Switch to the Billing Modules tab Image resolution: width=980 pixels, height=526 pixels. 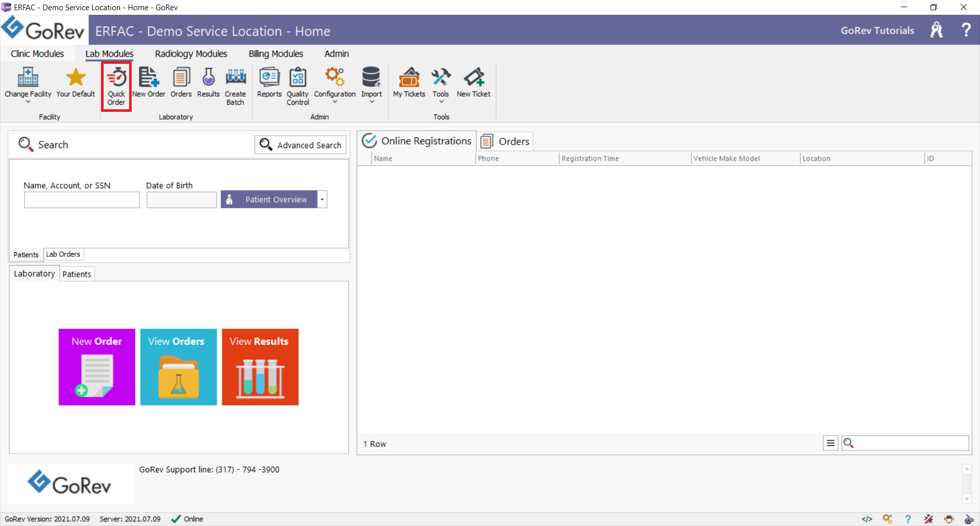tap(276, 54)
